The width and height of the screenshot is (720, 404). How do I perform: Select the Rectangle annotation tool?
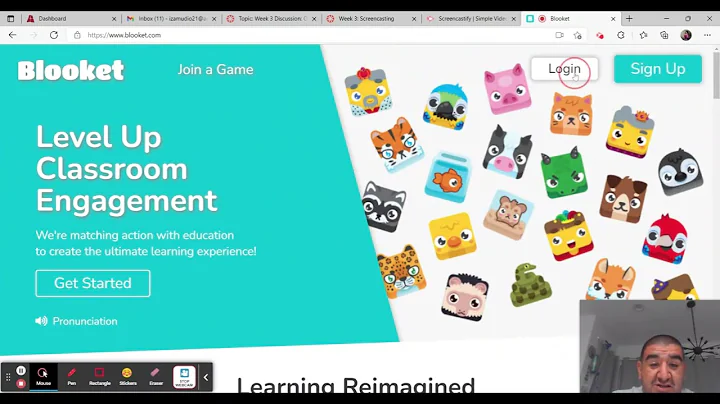point(100,377)
